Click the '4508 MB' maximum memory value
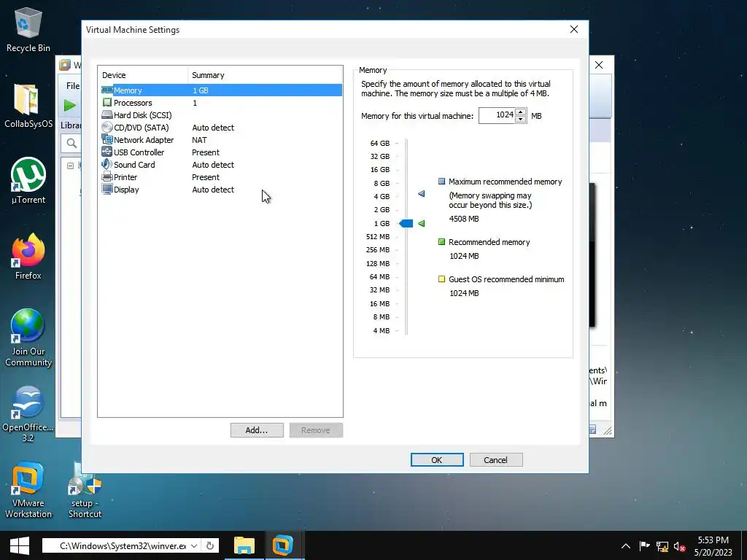Image resolution: width=747 pixels, height=560 pixels. [464, 219]
